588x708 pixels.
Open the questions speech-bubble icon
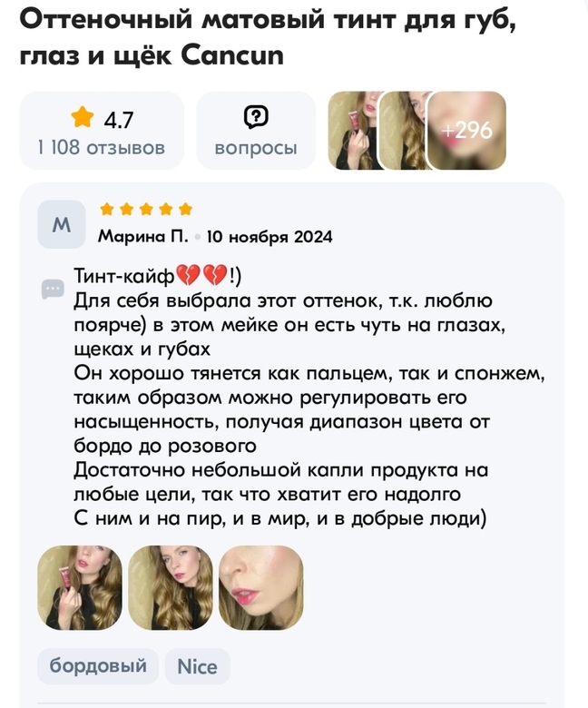pos(256,117)
